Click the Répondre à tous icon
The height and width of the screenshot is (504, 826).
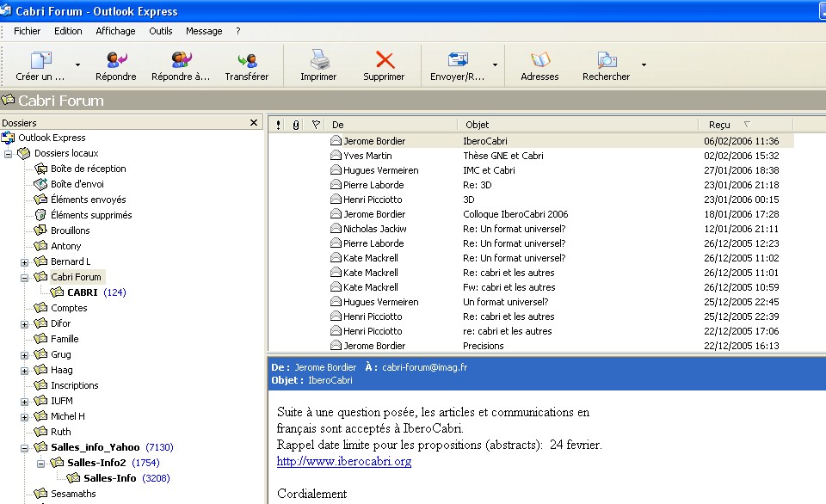click(182, 59)
